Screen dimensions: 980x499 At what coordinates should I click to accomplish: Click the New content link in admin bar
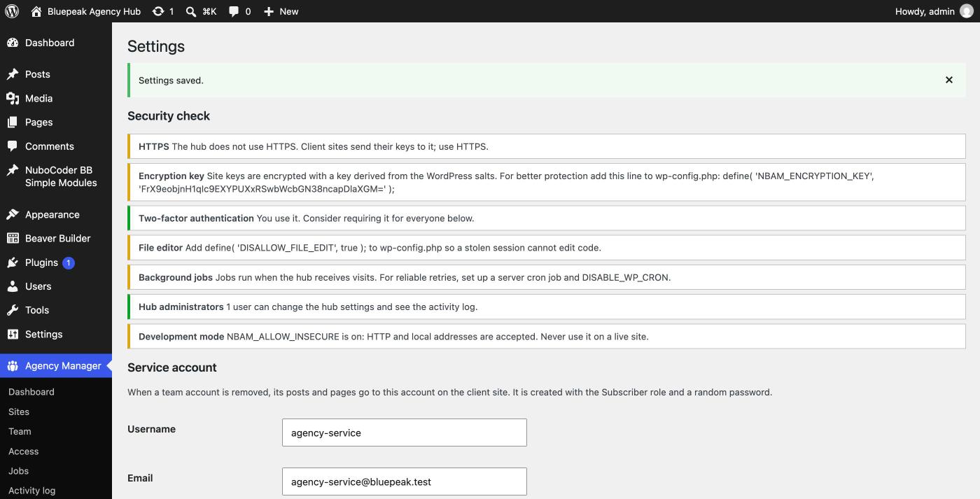coord(281,11)
